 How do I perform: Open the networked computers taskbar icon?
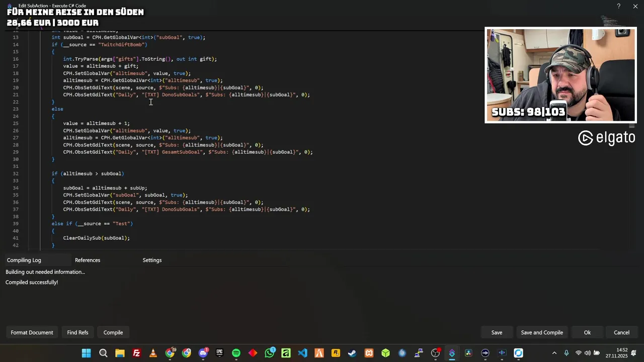tap(419, 353)
